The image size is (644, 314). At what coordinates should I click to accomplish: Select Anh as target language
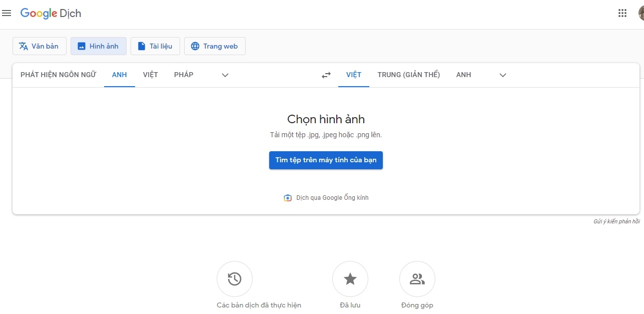464,75
